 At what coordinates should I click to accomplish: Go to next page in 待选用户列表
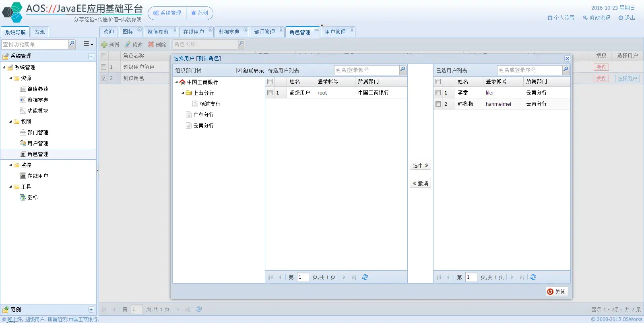[344, 277]
